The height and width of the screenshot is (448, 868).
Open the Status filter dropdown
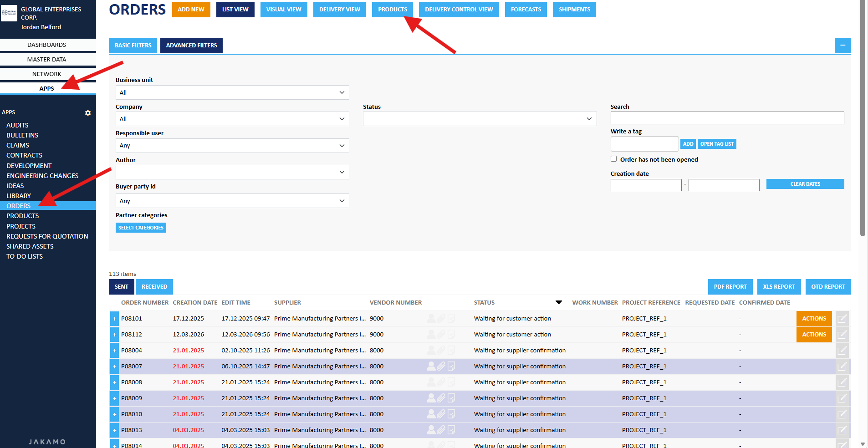tap(480, 119)
